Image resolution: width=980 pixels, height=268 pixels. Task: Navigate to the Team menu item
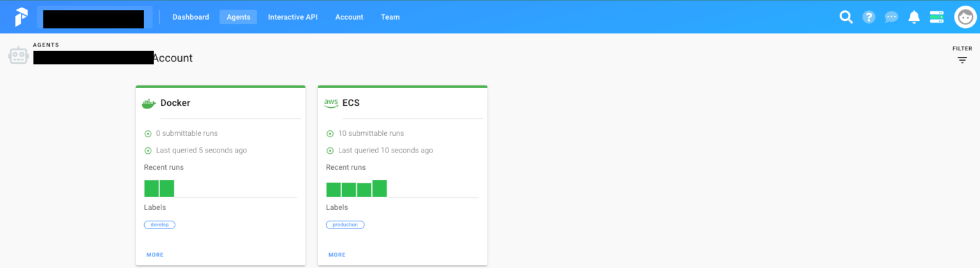click(x=390, y=17)
